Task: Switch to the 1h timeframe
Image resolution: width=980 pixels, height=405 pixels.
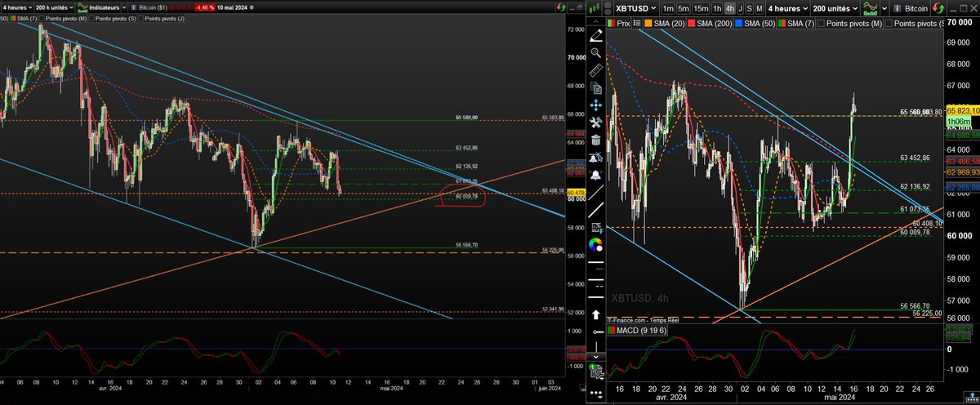Action: pos(717,9)
